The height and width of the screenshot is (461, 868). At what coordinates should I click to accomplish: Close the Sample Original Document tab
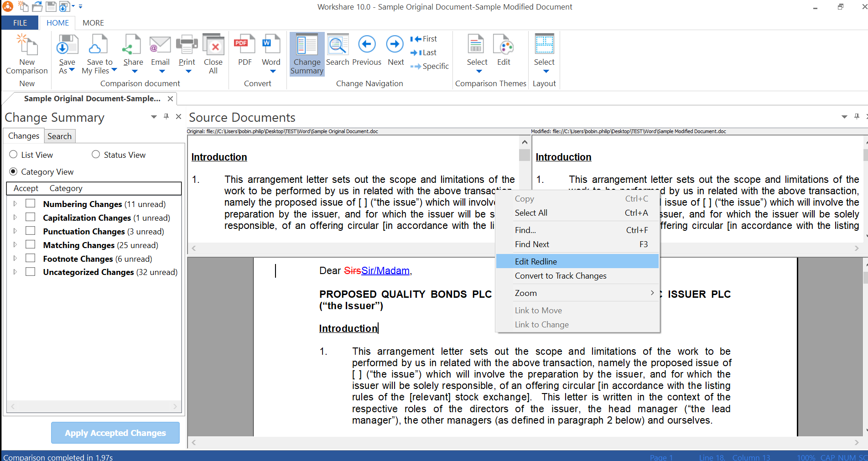170,98
